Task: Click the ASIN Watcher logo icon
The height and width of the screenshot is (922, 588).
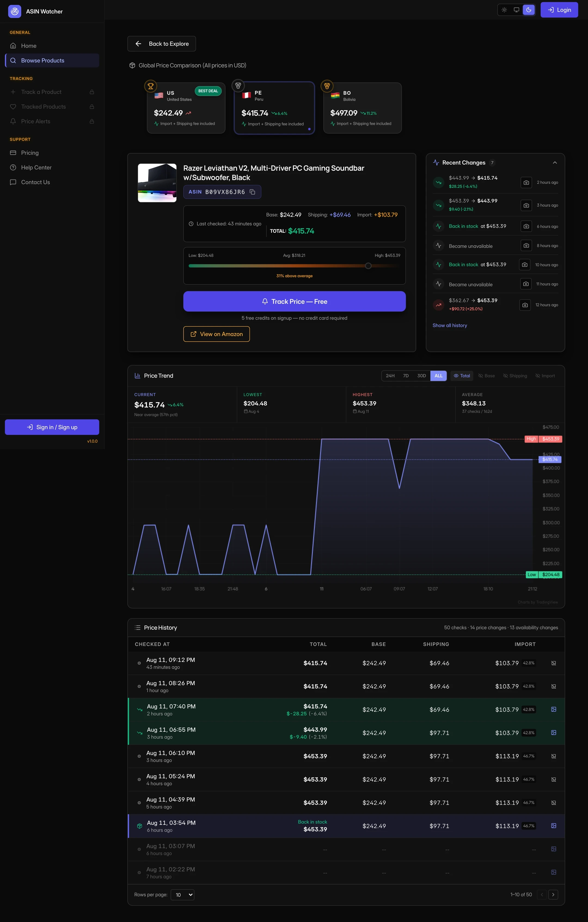Action: 14,11
